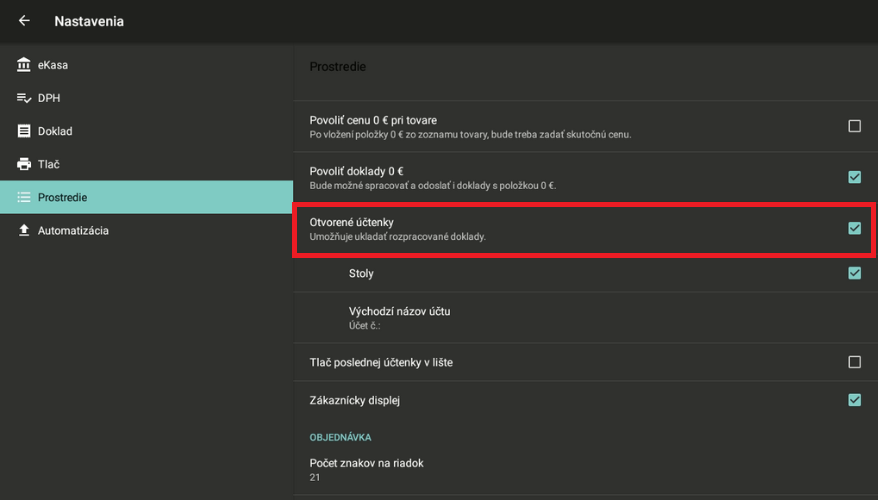Screen dimensions: 878x500
Task: Uncheck 'Povoliť doklady 0 €' checkbox
Action: pyautogui.click(x=854, y=177)
